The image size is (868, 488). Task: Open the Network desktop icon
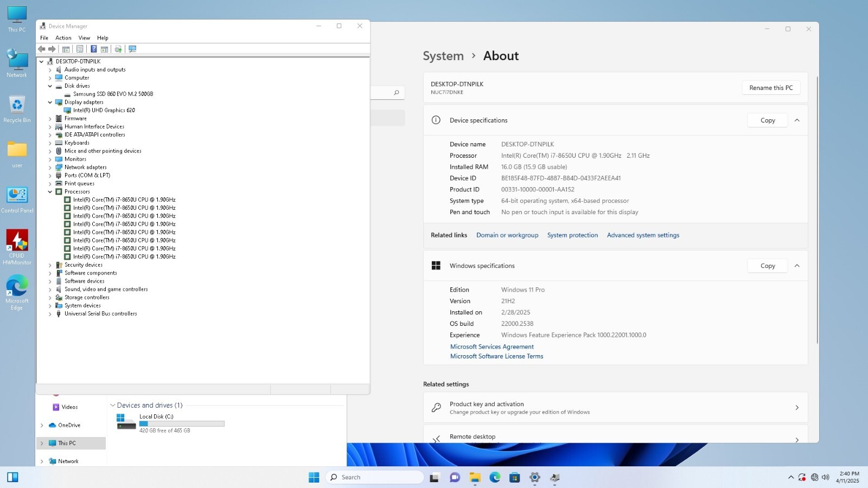pos(17,63)
